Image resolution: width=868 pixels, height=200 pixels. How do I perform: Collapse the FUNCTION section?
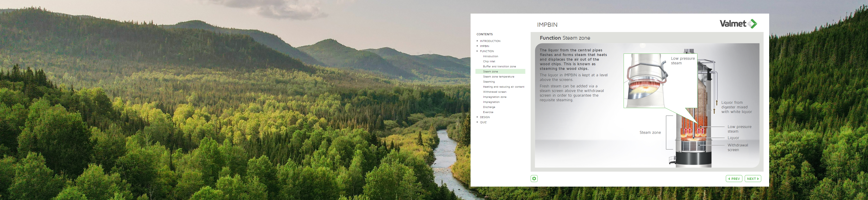pyautogui.click(x=486, y=51)
